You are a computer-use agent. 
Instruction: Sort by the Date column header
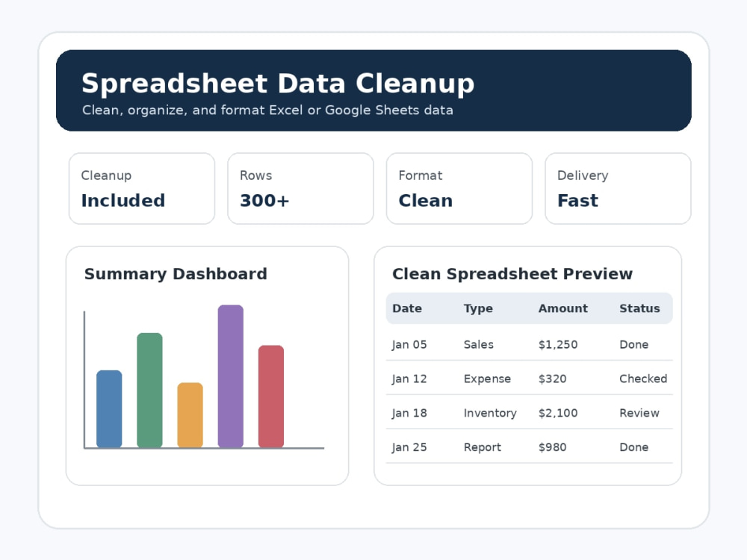click(407, 308)
